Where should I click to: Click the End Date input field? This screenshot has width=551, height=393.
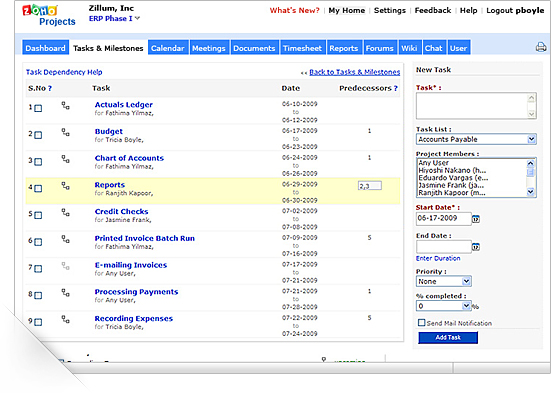point(443,246)
